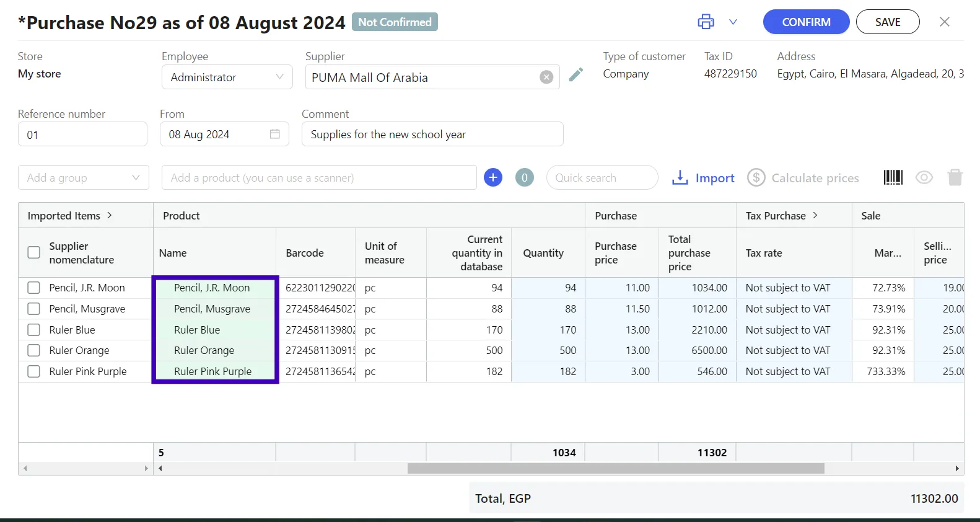Open the Add a group dropdown
This screenshot has width=980, height=522.
pos(83,177)
